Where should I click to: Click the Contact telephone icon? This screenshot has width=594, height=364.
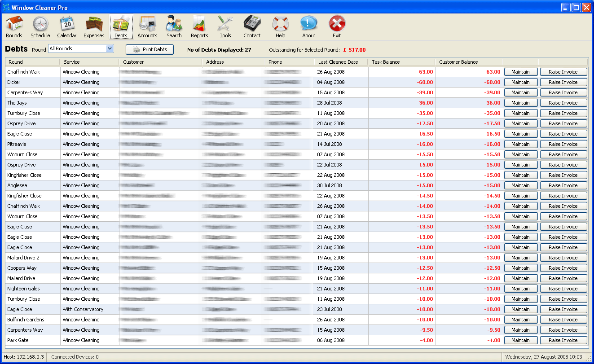point(252,23)
